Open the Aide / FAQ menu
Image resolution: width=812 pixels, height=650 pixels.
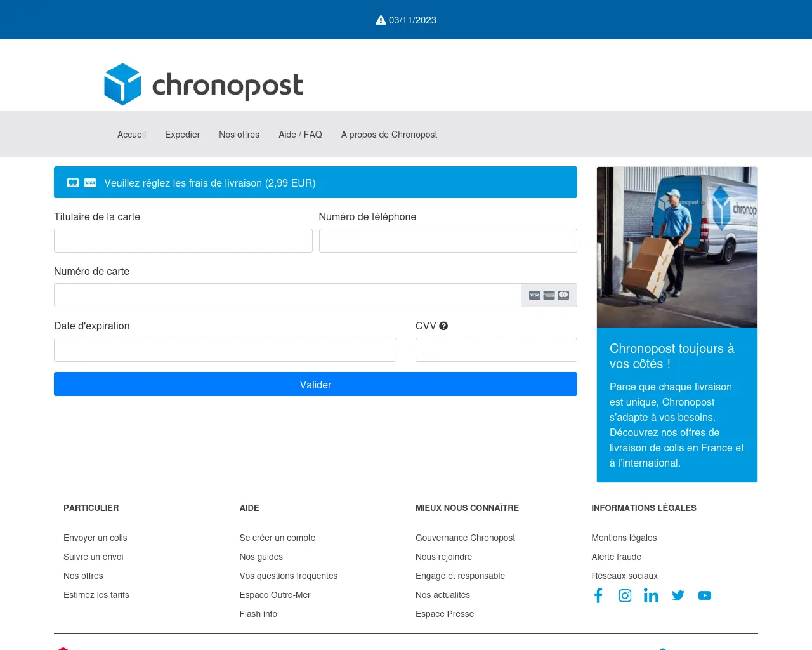300,135
